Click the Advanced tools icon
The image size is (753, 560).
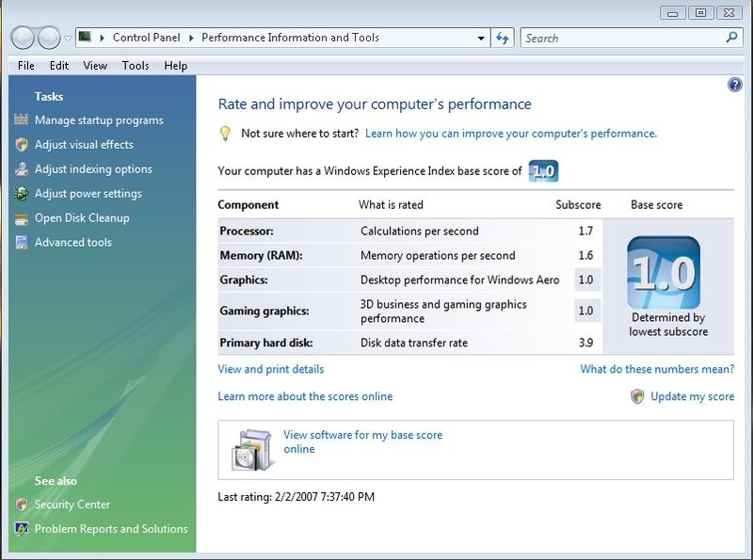click(x=21, y=243)
